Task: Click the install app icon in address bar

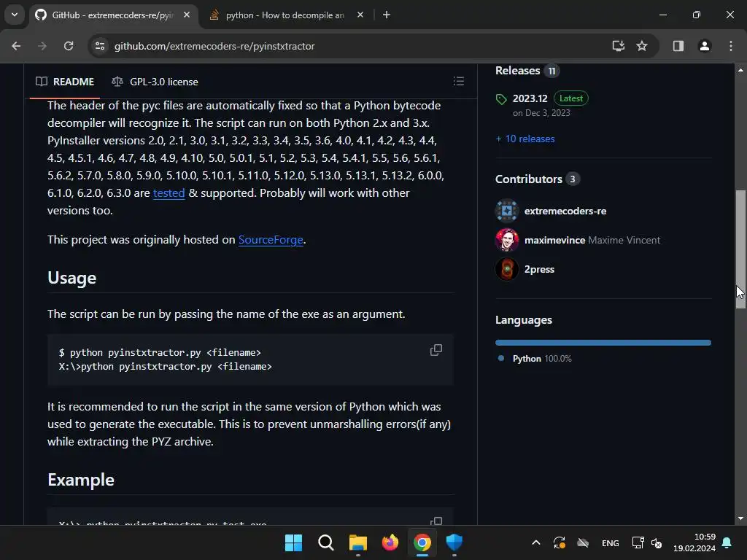Action: 619,46
